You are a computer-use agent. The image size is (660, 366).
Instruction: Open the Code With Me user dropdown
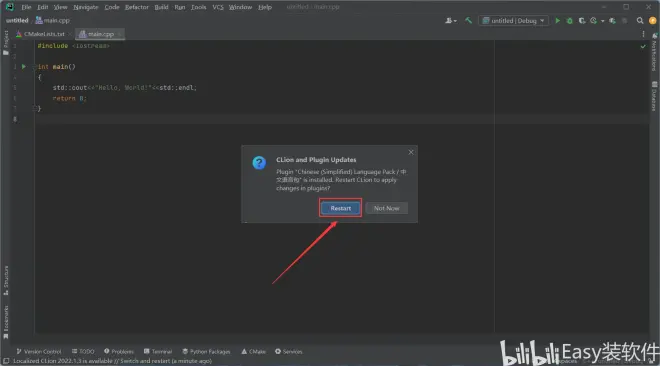[451, 21]
